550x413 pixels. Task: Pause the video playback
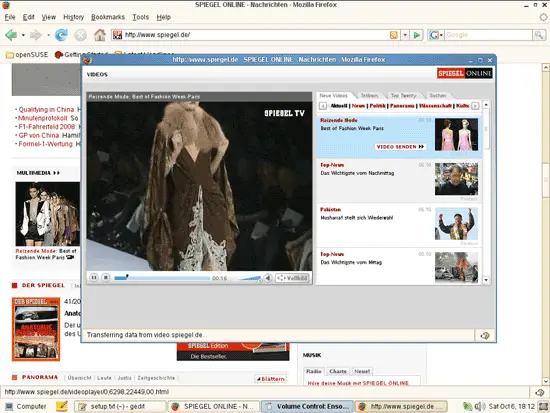(94, 278)
